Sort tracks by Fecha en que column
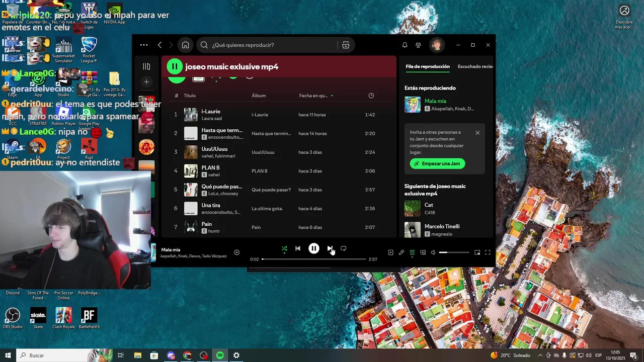The width and height of the screenshot is (644, 362). [316, 96]
